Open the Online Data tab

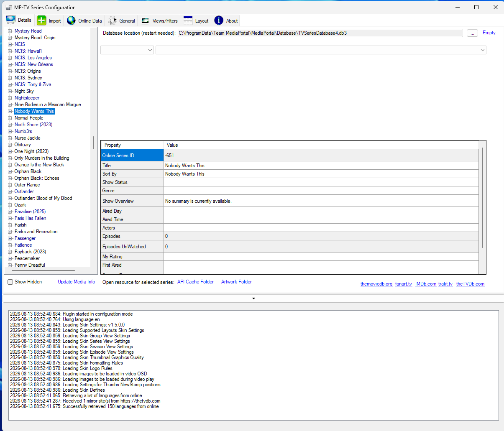pos(84,20)
